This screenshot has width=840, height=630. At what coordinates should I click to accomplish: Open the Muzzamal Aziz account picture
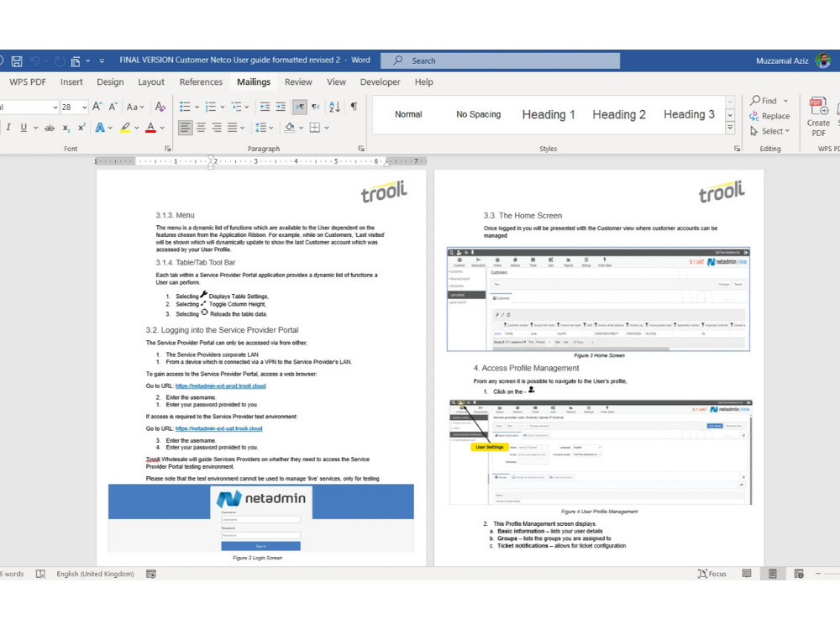pyautogui.click(x=822, y=60)
